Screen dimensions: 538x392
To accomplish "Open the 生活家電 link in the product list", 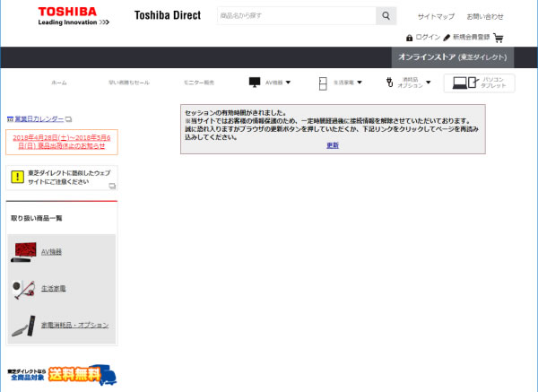I will point(54,289).
